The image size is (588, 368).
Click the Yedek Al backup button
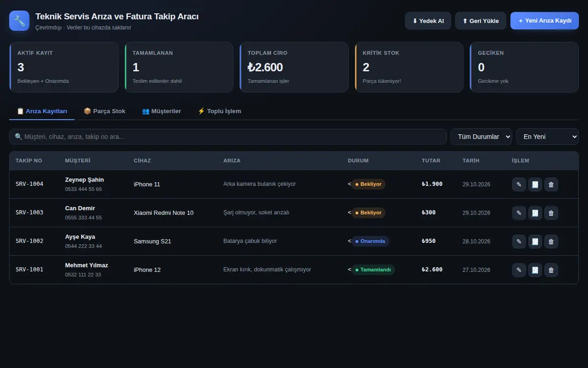[x=428, y=21]
